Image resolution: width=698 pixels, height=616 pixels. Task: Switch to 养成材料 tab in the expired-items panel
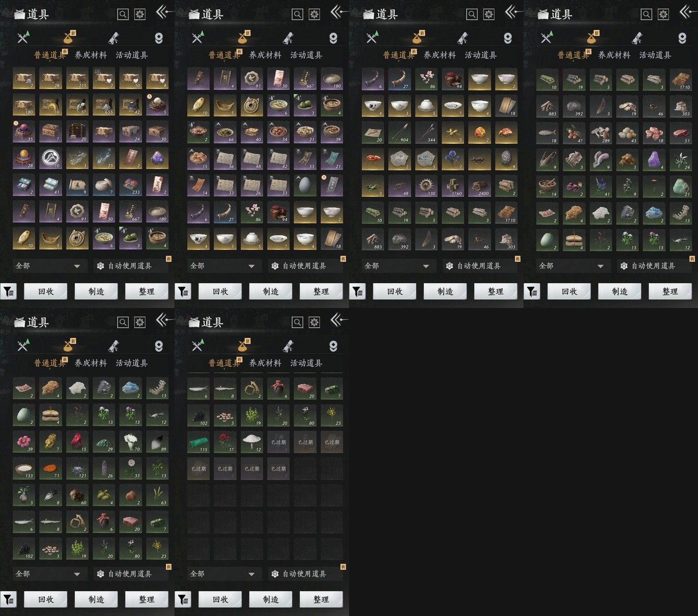(x=265, y=363)
